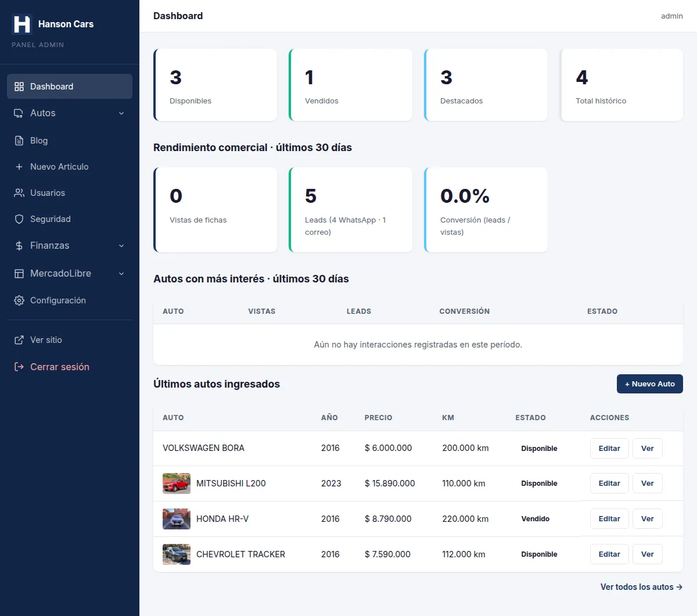Viewport: 697px width, 616px height.
Task: Edit the HONDA HR-V entry
Action: [x=609, y=519]
